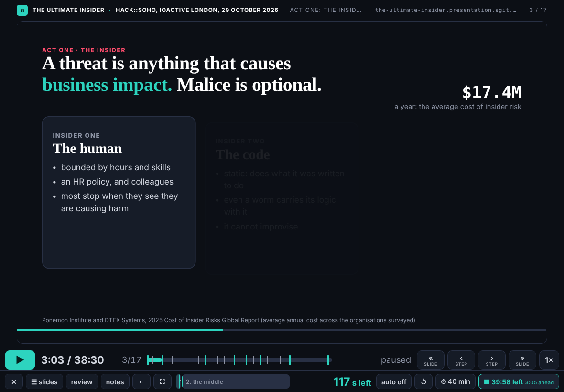
Task: Click the 'paused' status label
Action: pos(396,360)
